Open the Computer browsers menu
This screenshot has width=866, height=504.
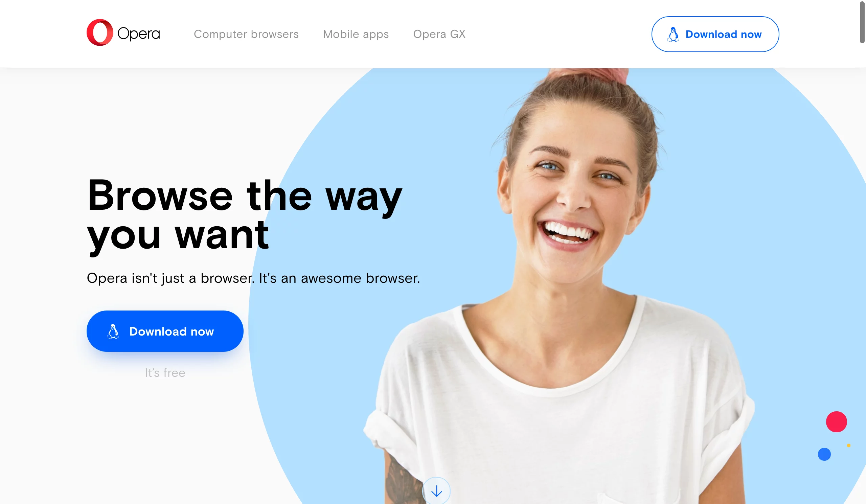click(246, 34)
